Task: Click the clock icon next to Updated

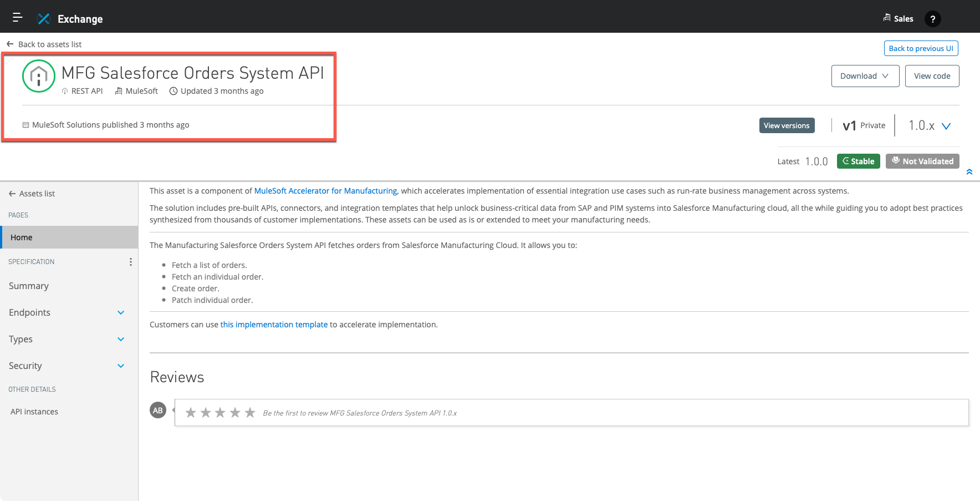Action: [173, 91]
